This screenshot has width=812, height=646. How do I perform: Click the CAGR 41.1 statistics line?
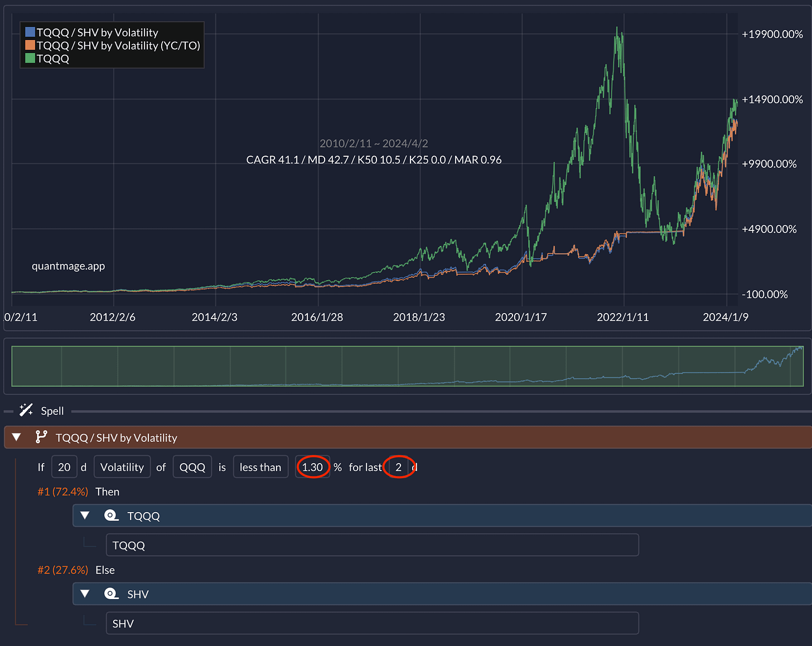tap(374, 160)
